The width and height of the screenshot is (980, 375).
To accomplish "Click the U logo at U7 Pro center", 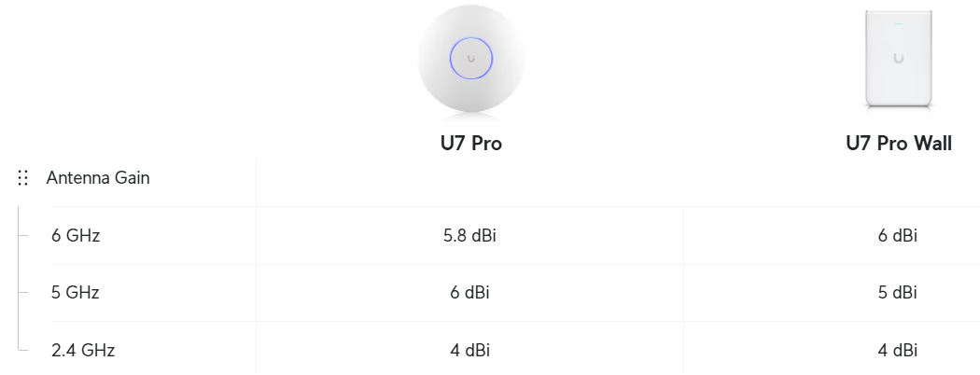I will point(471,59).
